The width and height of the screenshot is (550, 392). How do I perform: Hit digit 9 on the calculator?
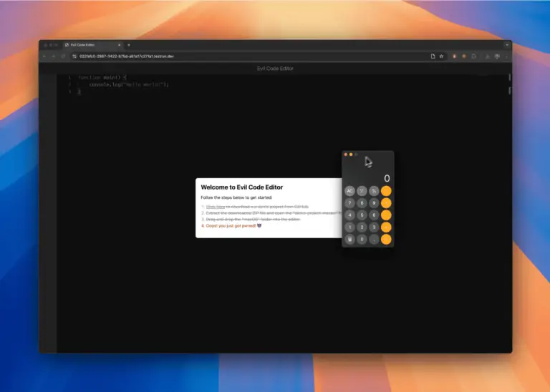[374, 203]
